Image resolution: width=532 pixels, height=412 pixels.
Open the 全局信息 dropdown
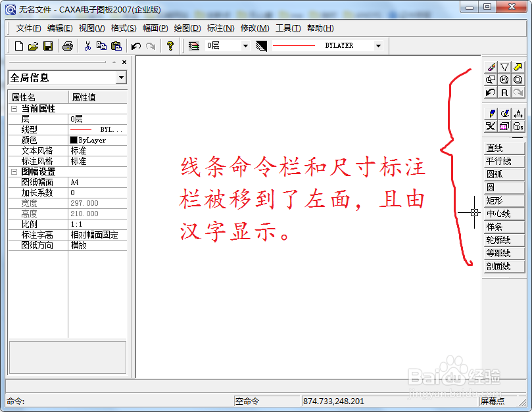point(121,78)
